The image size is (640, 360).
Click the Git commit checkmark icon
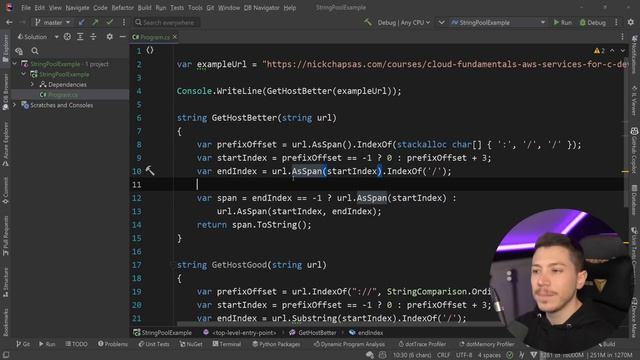109,22
